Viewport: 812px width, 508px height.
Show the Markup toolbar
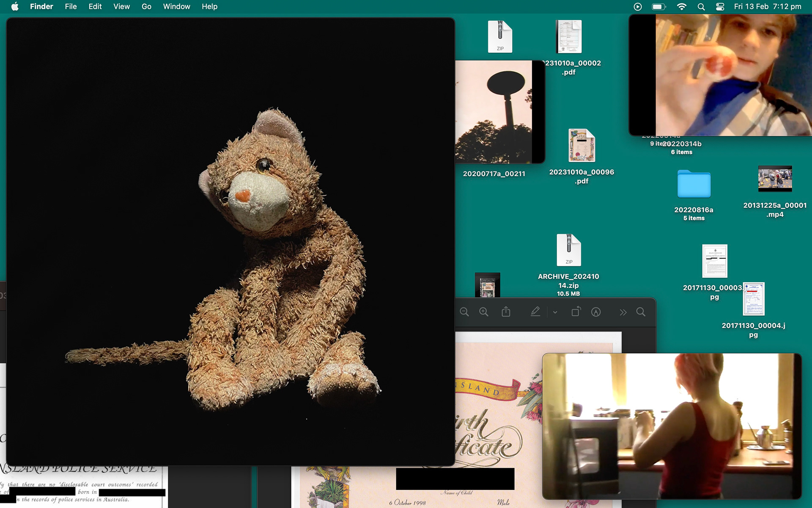tap(596, 312)
